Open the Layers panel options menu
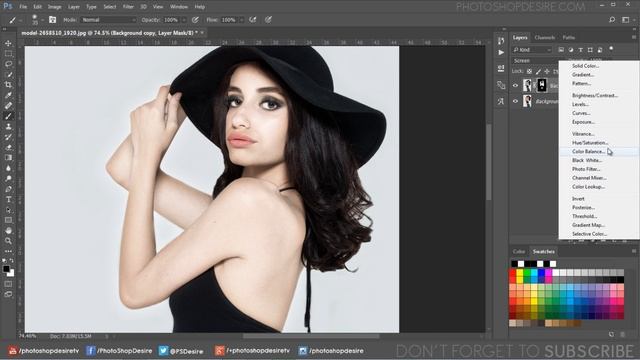This screenshot has height=360, width=640. [634, 37]
